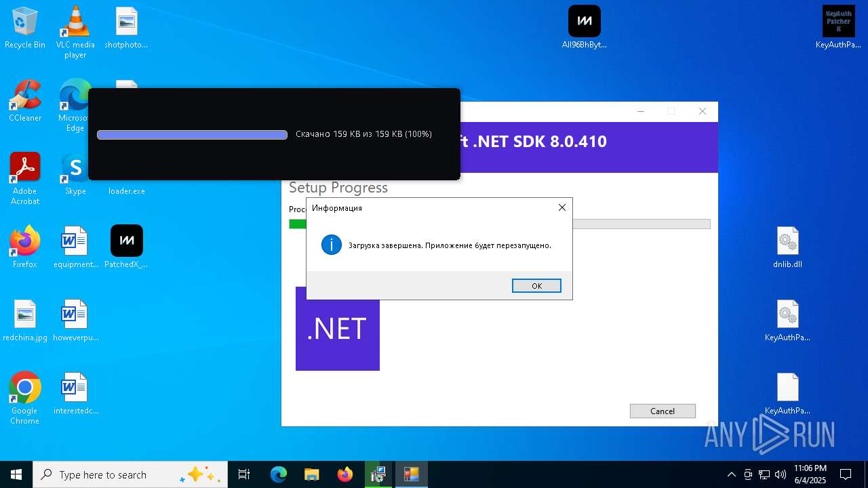Screen dimensions: 868x488
Task: Click the download progress bar in the dark window
Action: 192,135
